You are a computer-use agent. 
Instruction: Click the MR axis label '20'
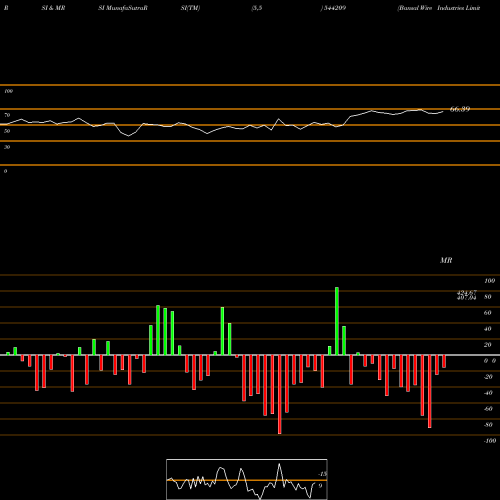(488, 345)
